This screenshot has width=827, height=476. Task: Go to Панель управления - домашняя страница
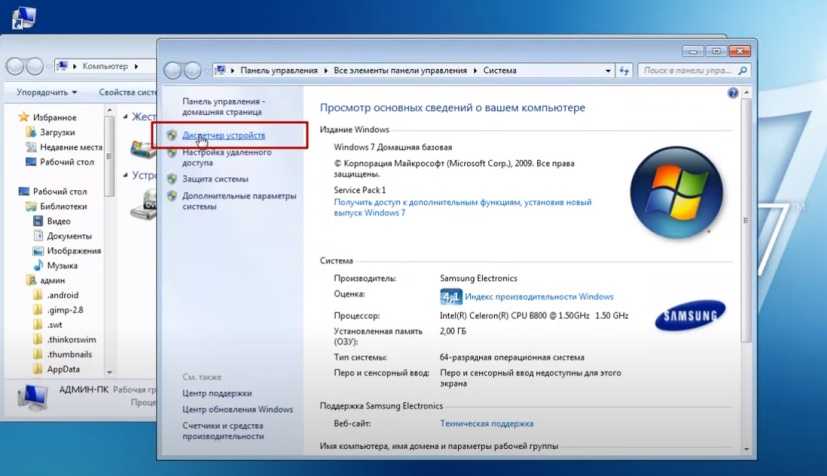click(x=224, y=106)
